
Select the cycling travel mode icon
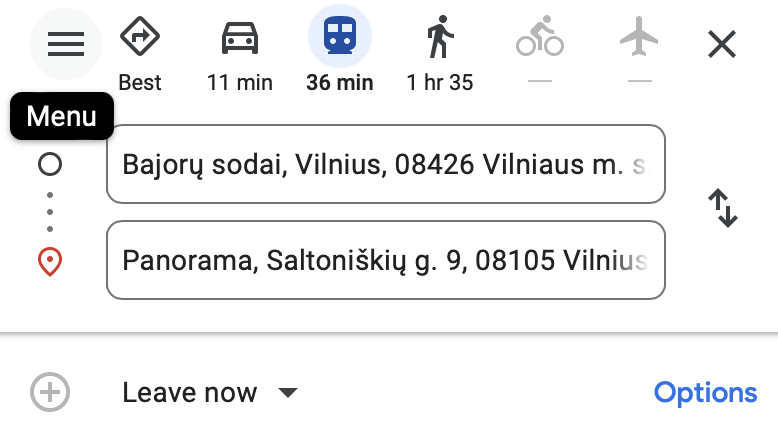tap(540, 40)
